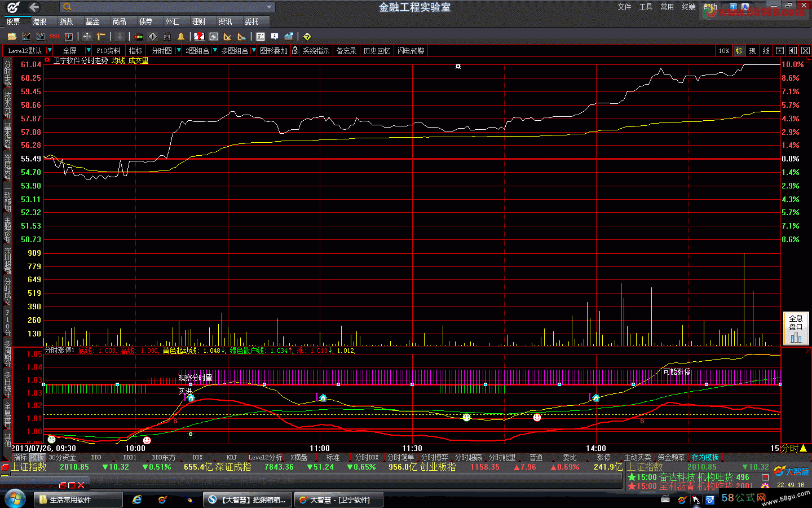Click the blue message bubble icon
This screenshot has height=508, width=812.
point(275,36)
